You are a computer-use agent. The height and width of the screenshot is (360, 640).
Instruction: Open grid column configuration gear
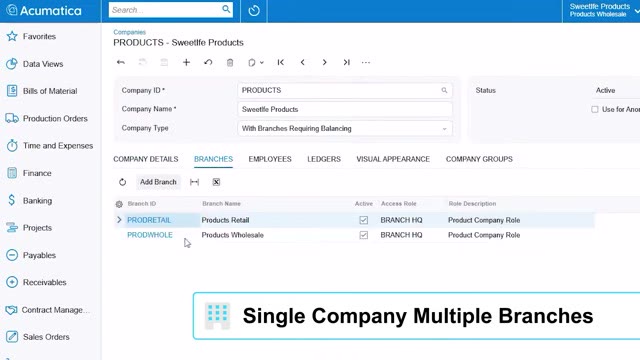click(x=119, y=204)
